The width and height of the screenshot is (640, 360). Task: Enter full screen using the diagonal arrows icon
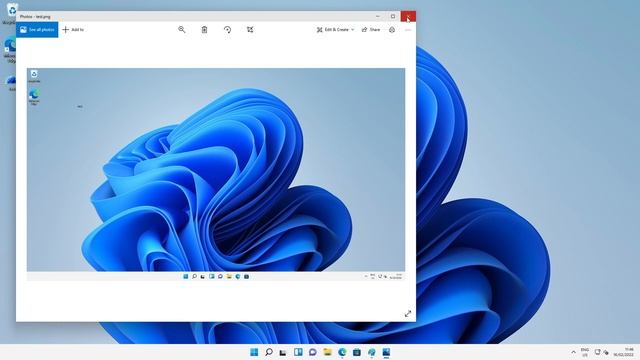point(408,313)
